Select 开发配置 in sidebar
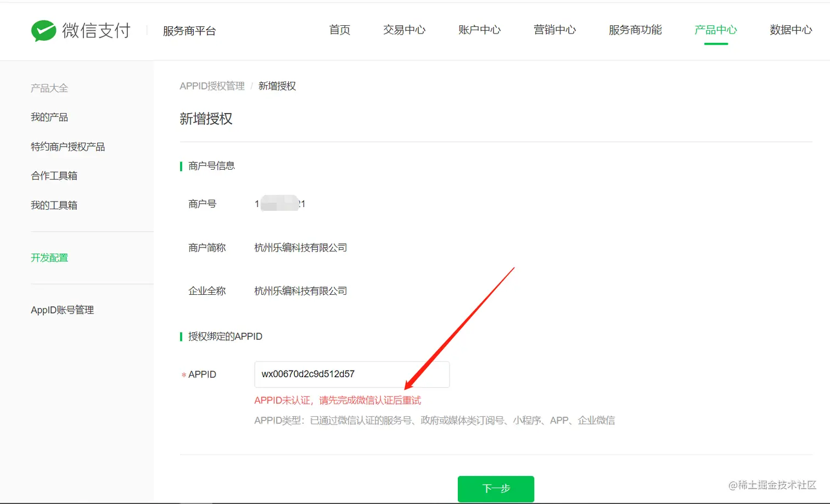 [49, 257]
